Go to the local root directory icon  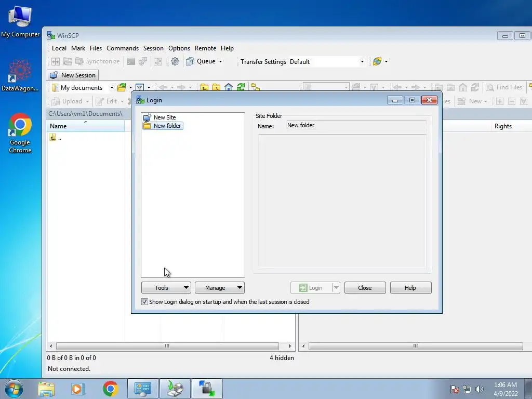point(216,87)
